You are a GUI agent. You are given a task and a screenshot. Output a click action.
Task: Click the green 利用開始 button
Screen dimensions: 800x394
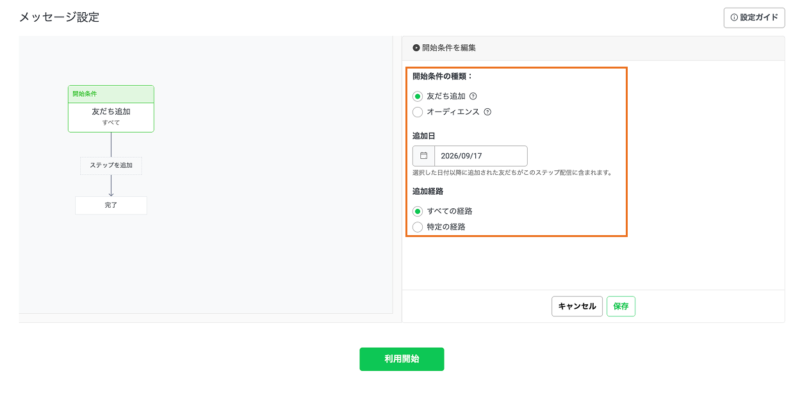pos(402,359)
